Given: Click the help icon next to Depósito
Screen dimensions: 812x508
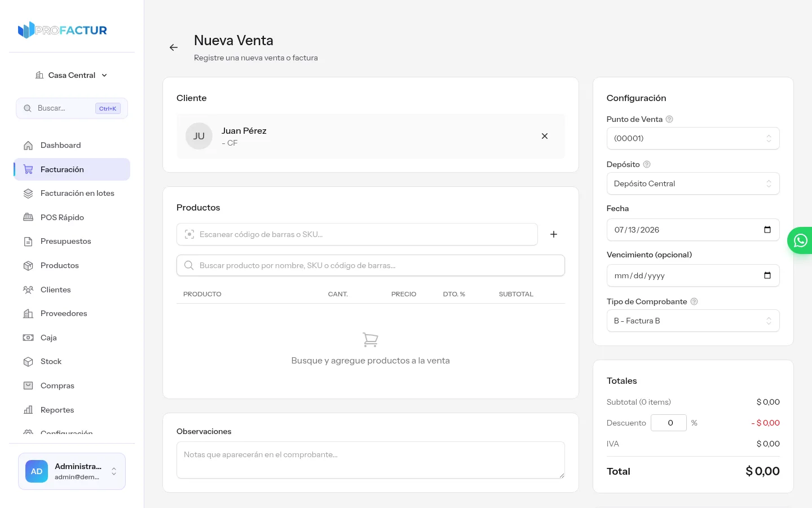Looking at the screenshot, I should tap(647, 164).
